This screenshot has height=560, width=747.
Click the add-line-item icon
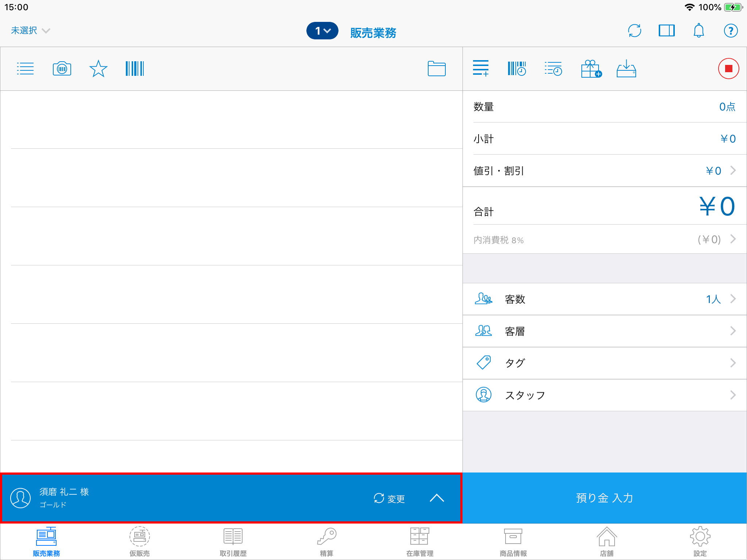click(x=481, y=69)
